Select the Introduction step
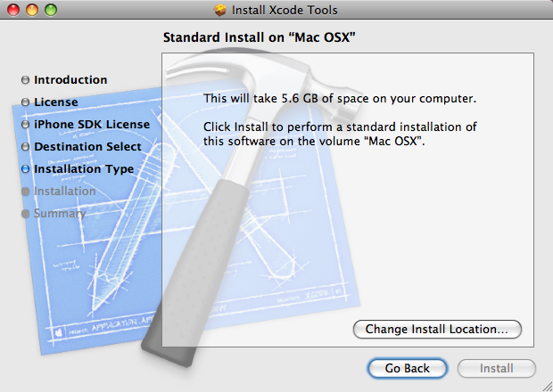 click(x=70, y=79)
